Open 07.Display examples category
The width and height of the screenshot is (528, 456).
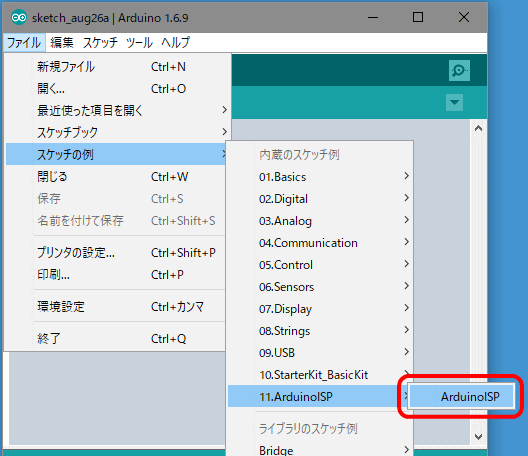click(x=320, y=309)
